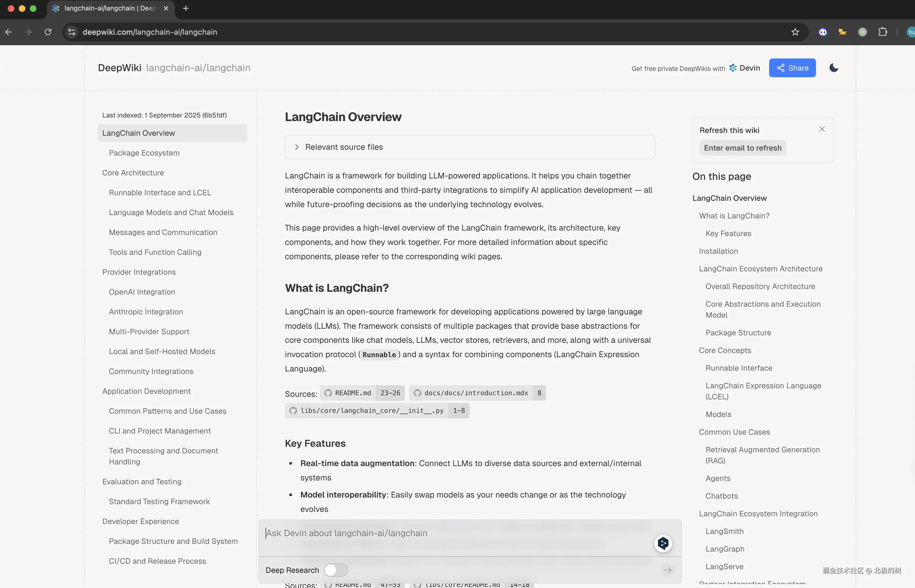This screenshot has height=588, width=915.
Task: Click the Devin send icon in ask box
Action: point(663,543)
